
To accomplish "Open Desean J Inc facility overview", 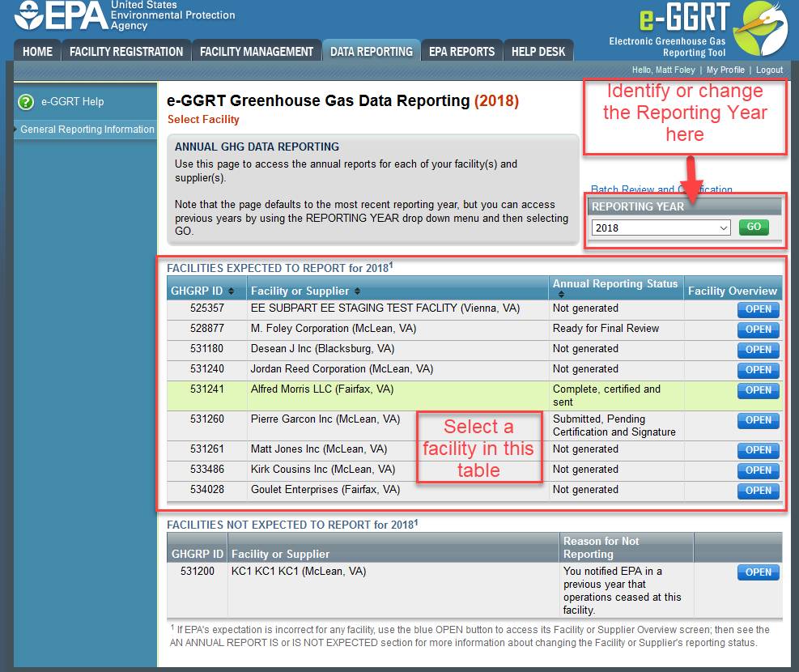I will pyautogui.click(x=759, y=350).
